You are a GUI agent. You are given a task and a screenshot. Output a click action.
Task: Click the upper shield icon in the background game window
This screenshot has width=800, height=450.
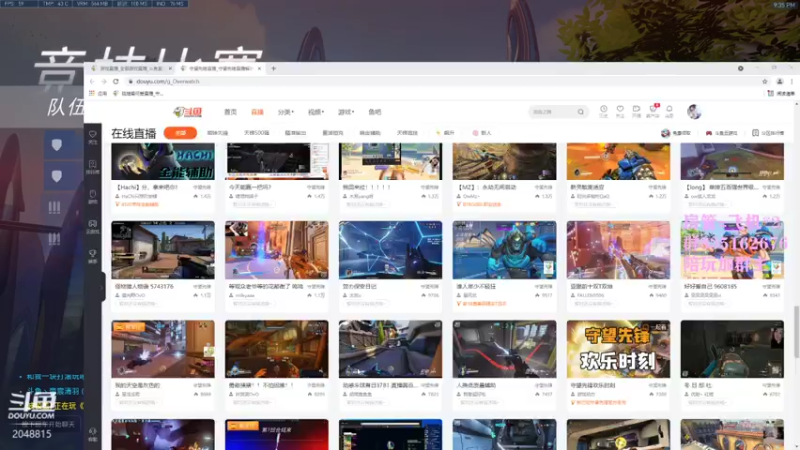57,145
